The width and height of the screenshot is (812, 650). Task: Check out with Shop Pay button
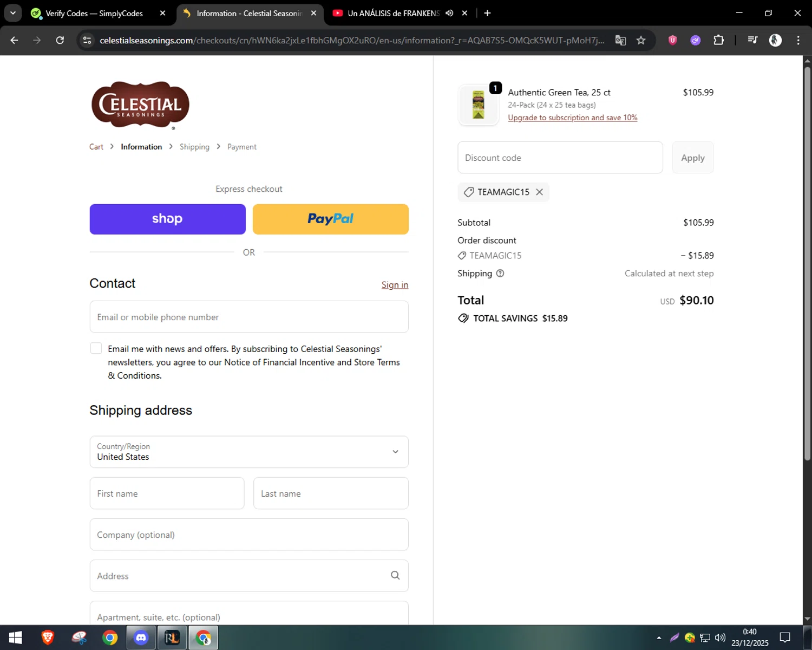(168, 219)
